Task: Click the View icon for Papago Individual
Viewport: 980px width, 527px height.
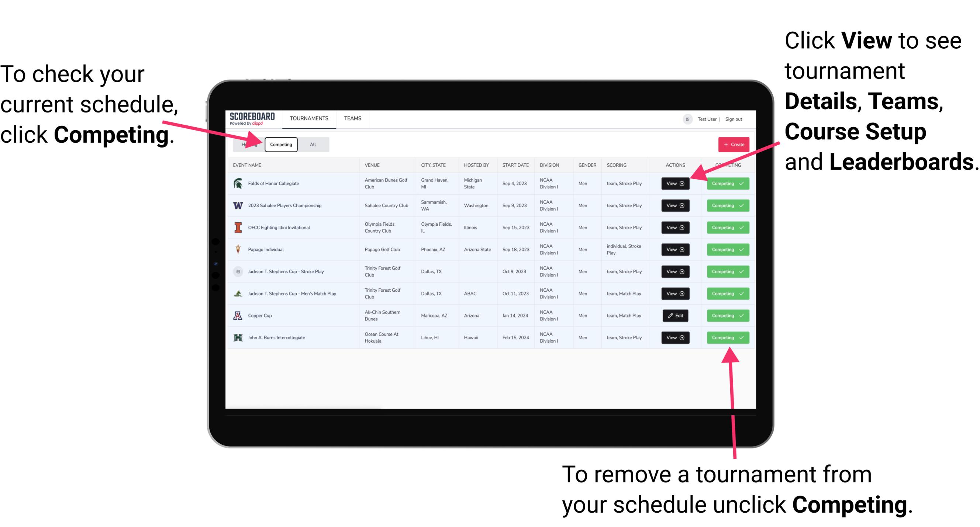Action: click(675, 250)
